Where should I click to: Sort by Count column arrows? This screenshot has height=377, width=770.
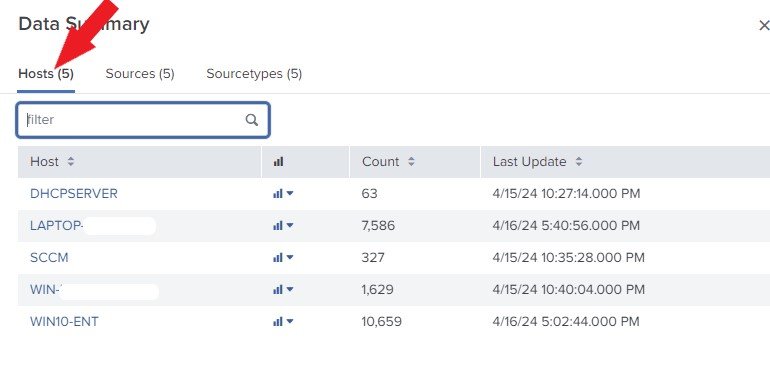click(x=411, y=162)
